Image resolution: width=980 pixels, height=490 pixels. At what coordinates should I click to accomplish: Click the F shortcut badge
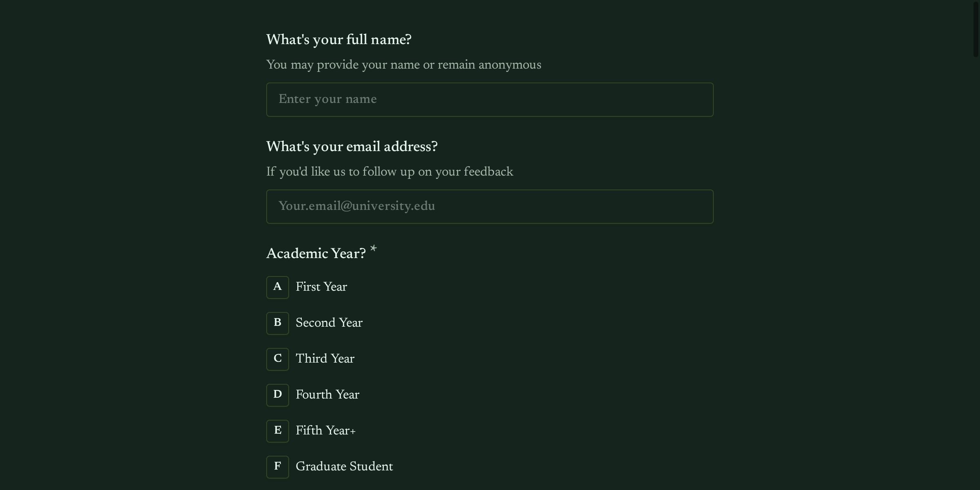(x=277, y=467)
